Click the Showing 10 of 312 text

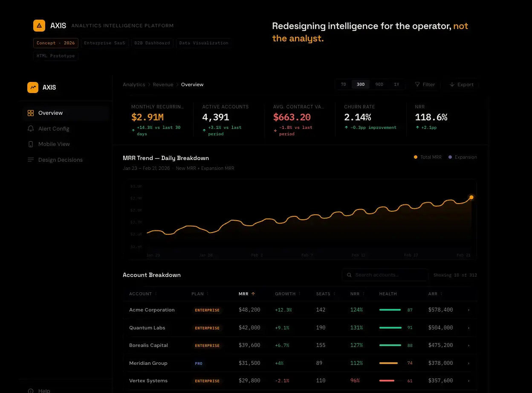point(455,275)
